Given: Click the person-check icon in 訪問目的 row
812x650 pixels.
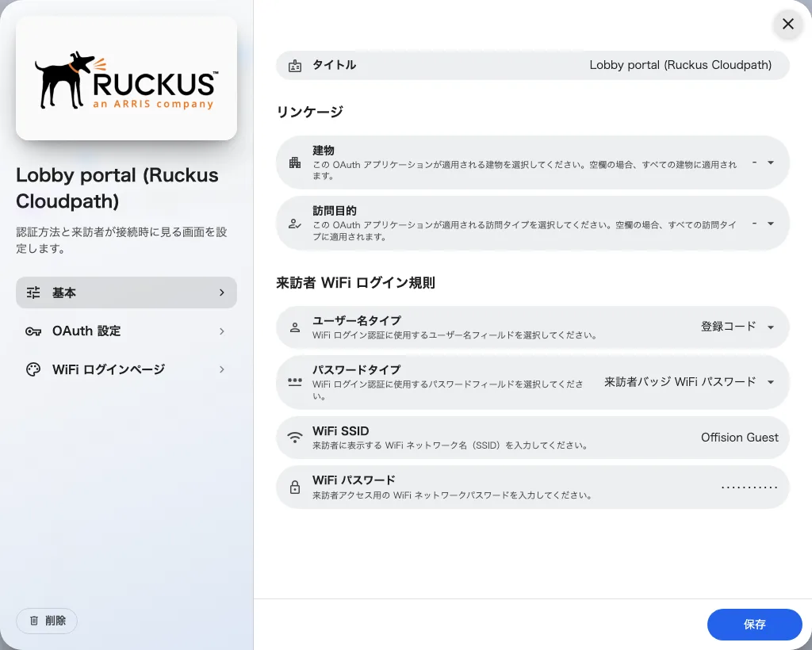Looking at the screenshot, I should 295,224.
